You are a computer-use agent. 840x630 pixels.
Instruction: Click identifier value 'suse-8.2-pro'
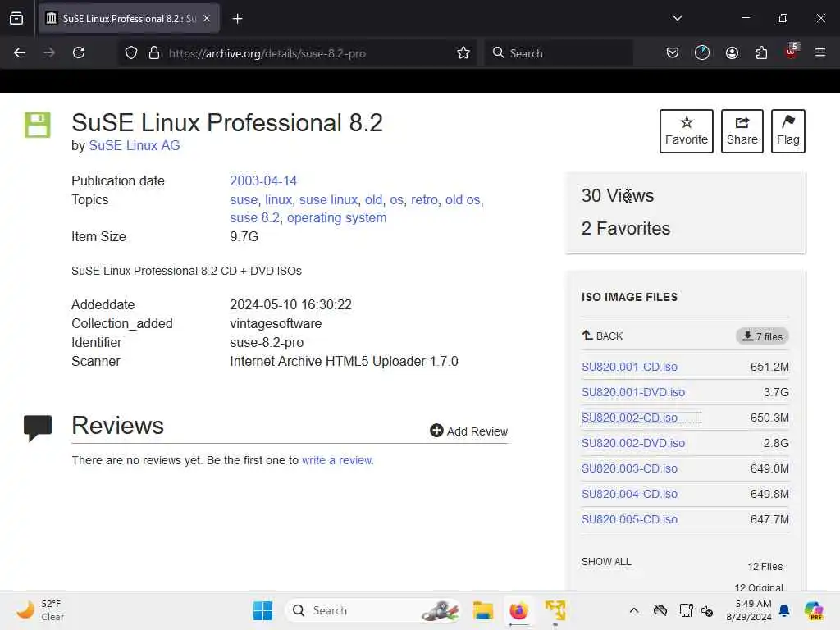point(267,342)
